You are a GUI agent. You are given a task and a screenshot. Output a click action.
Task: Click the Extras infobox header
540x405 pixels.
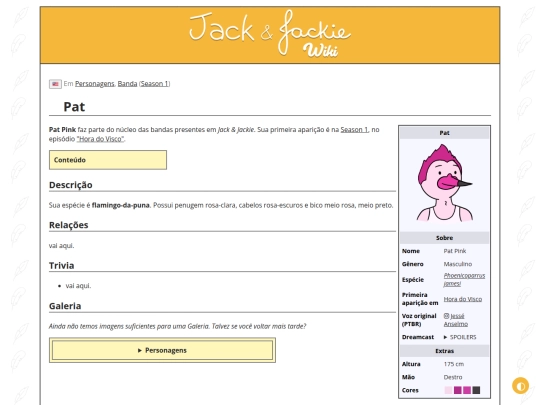point(444,351)
